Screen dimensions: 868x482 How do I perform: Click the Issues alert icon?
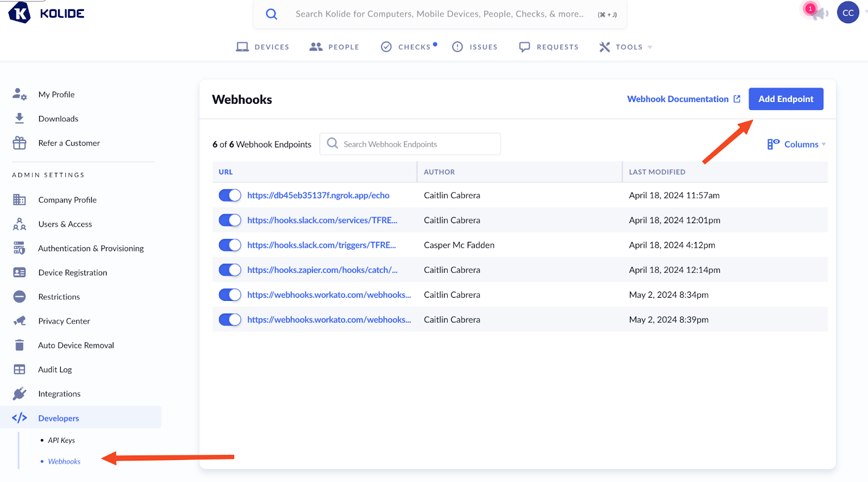tap(457, 47)
